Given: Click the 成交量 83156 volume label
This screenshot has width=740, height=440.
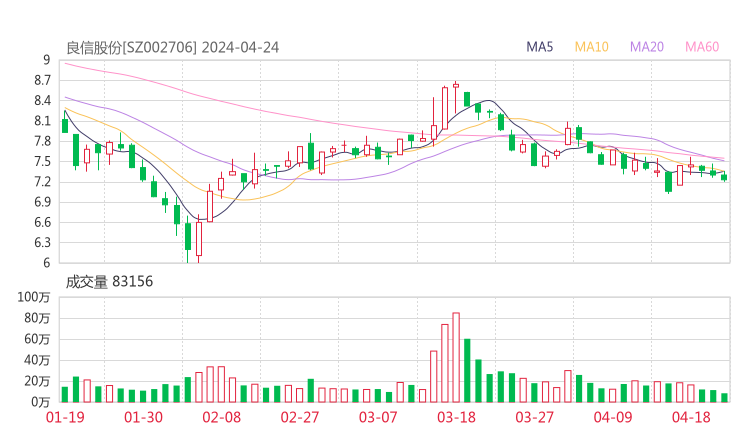Looking at the screenshot, I should [109, 282].
